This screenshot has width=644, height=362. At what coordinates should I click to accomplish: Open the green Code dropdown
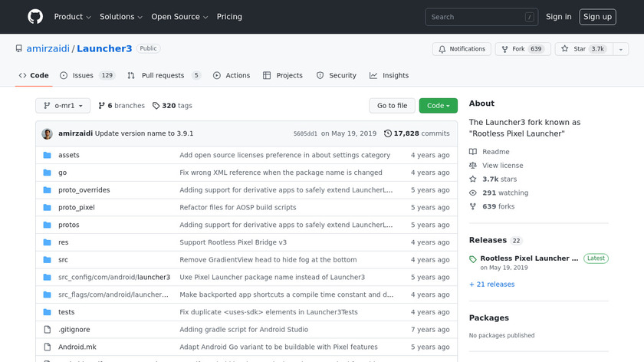(x=439, y=106)
